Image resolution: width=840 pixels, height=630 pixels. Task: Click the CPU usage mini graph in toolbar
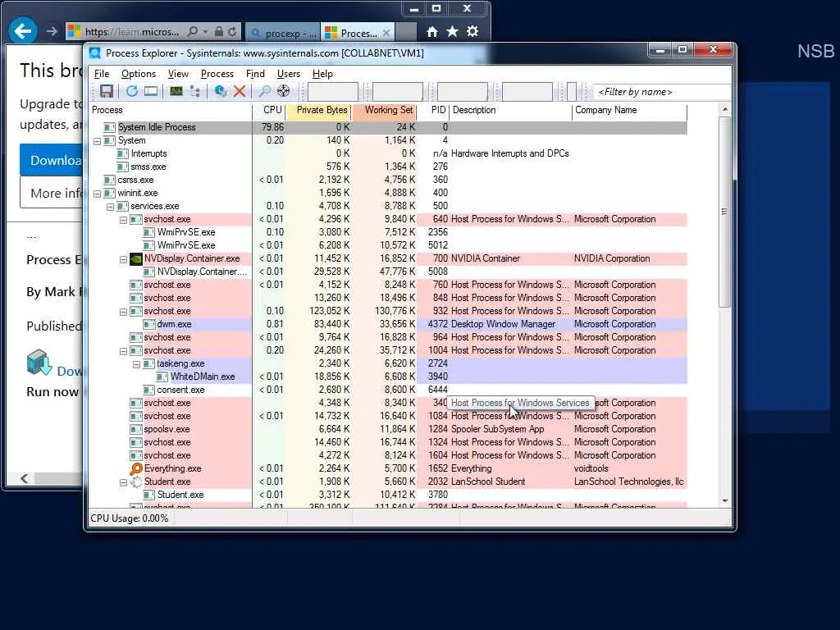[x=333, y=92]
